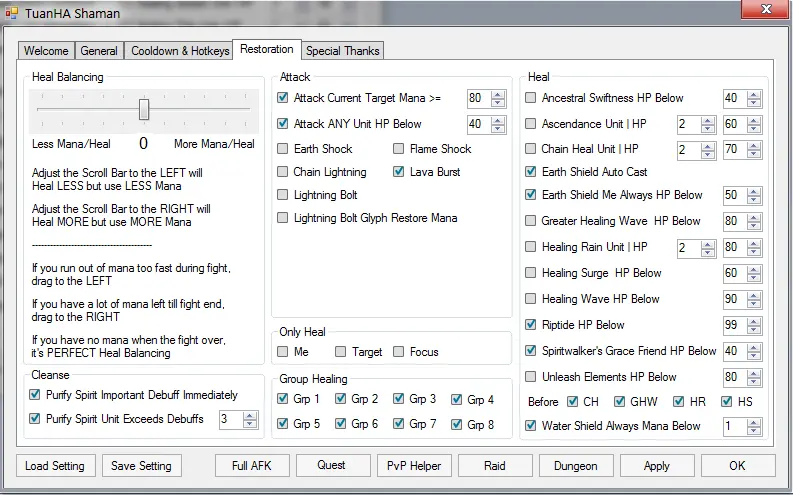Increase Attack Current Target Mana value
This screenshot has width=793, height=495.
tap(494, 93)
